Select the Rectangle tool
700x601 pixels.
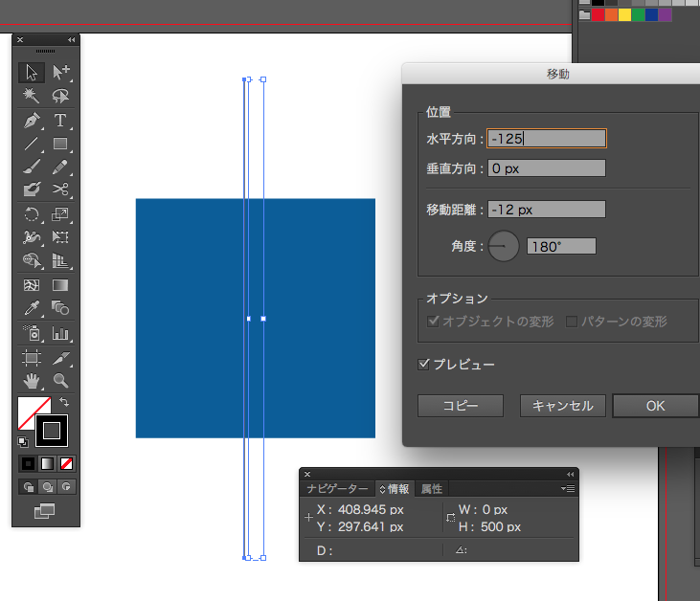[x=60, y=144]
